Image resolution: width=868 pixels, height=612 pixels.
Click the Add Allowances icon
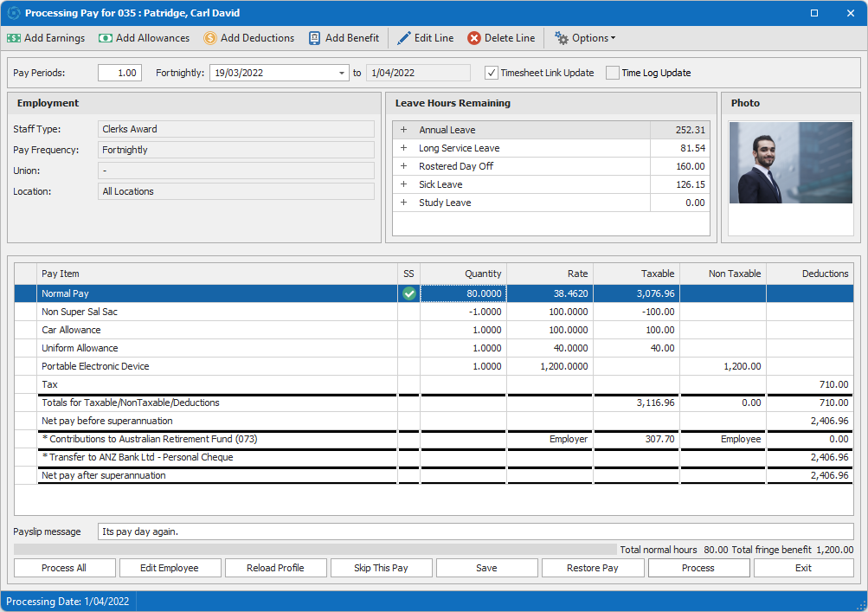106,38
